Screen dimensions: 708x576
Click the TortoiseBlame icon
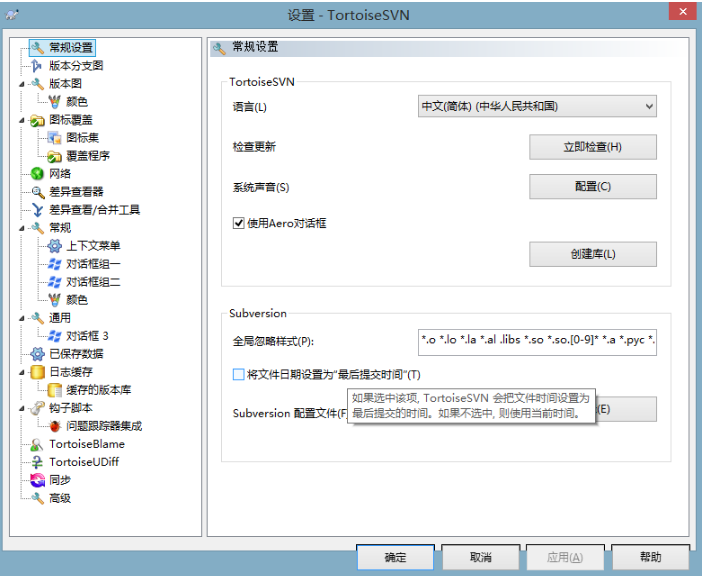(x=37, y=444)
